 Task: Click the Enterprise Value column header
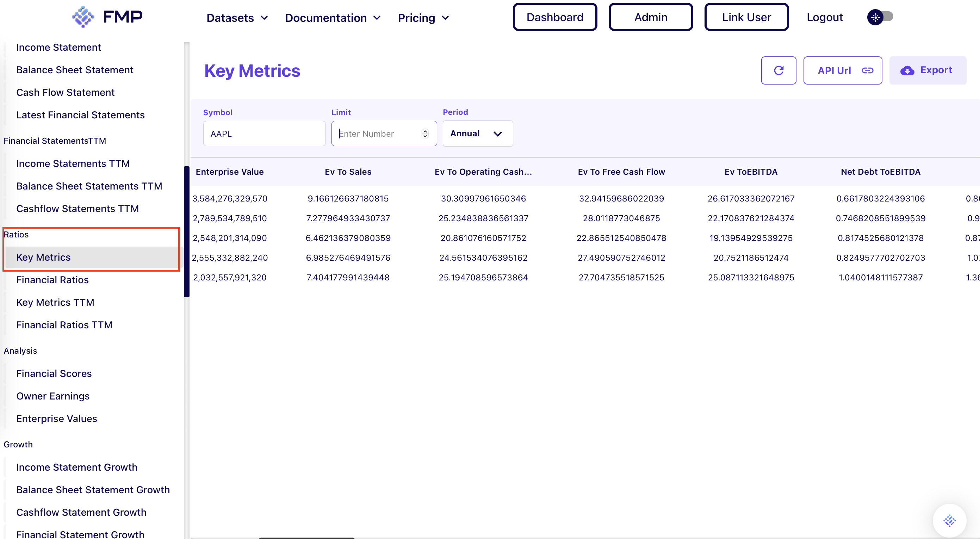pos(229,172)
